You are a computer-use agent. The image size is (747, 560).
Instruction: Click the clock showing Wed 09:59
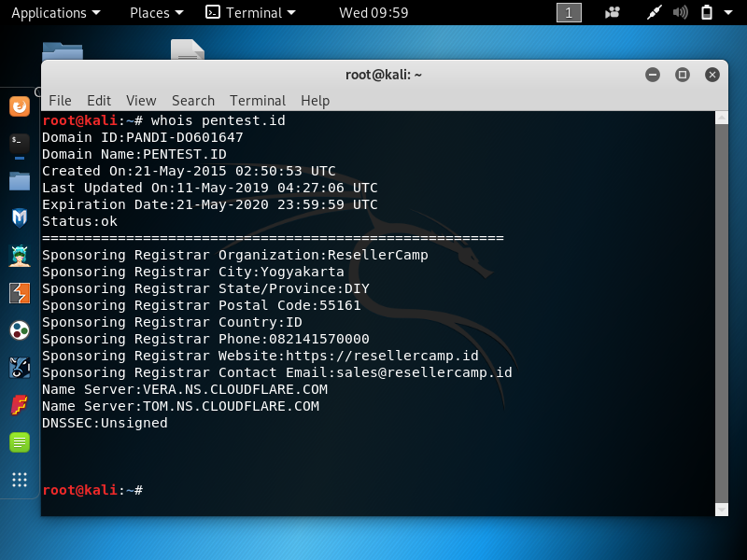373,12
